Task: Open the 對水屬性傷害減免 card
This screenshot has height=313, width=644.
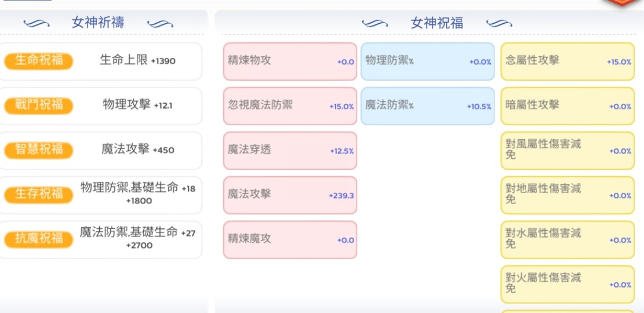Action: (x=567, y=240)
